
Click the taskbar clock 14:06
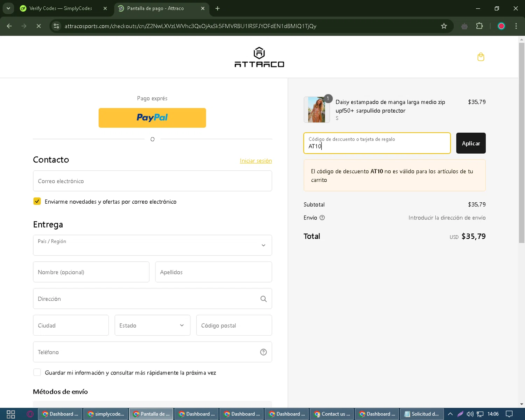[x=493, y=414]
